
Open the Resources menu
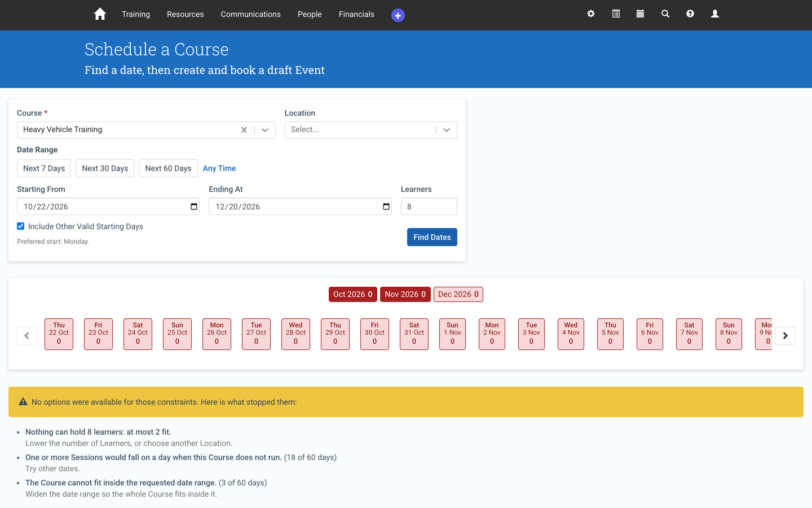click(x=186, y=14)
